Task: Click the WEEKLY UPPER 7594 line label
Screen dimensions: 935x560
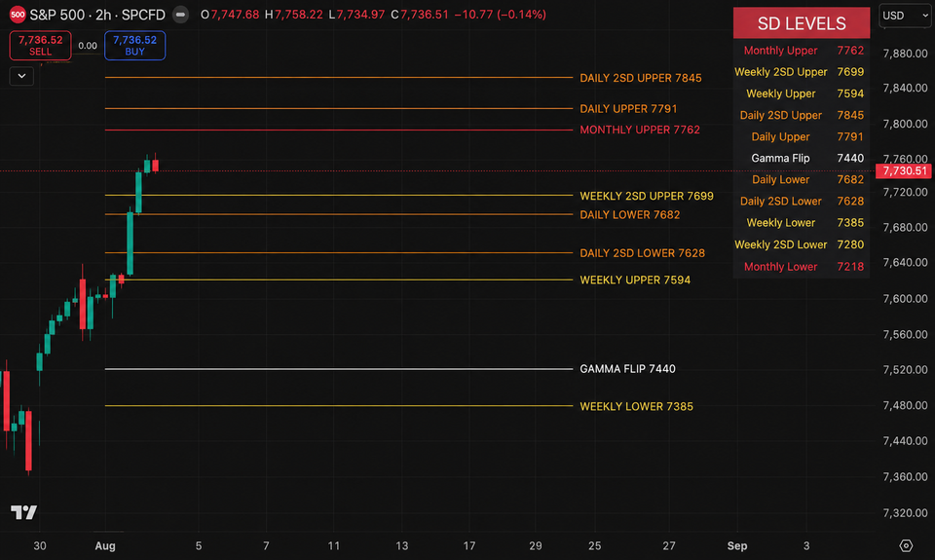Action: coord(635,280)
